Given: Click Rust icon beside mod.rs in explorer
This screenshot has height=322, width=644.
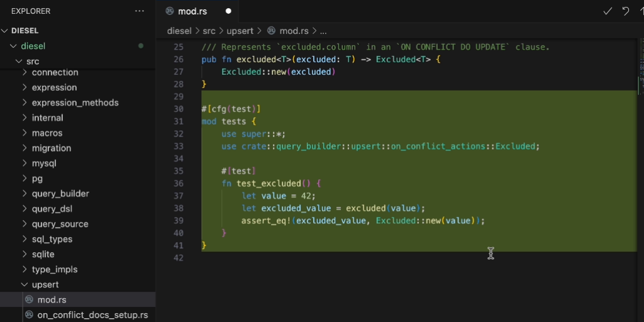Looking at the screenshot, I should [x=29, y=299].
